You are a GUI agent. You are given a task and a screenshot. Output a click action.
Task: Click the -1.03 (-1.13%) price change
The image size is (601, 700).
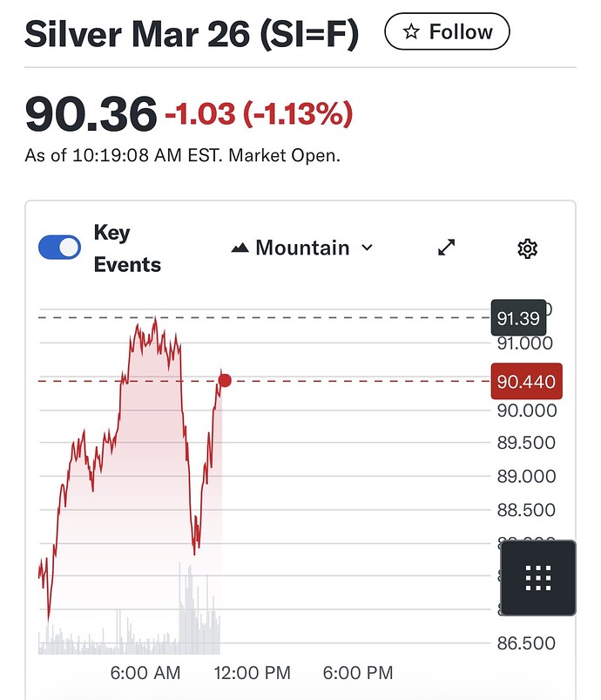[259, 113]
